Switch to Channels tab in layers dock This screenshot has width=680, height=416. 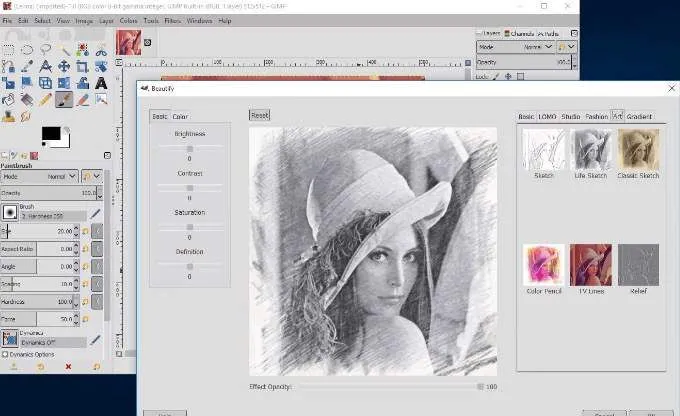click(519, 33)
